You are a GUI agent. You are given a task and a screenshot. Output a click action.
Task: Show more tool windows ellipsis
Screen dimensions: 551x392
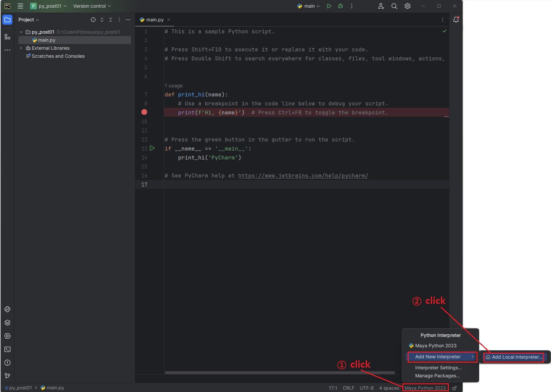pos(7,50)
